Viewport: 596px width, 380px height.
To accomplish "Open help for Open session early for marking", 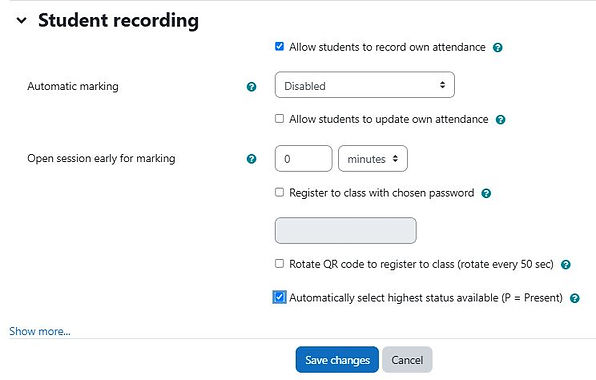I will pyautogui.click(x=251, y=159).
